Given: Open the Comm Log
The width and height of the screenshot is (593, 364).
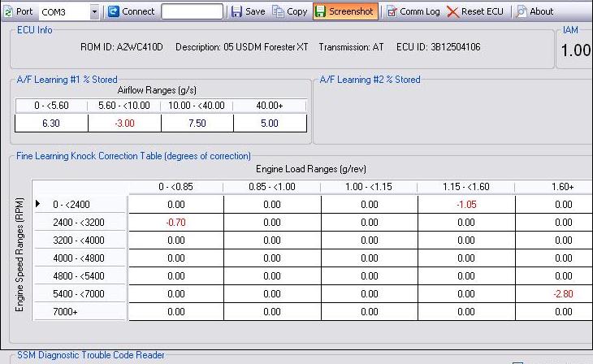Looking at the screenshot, I should point(413,11).
